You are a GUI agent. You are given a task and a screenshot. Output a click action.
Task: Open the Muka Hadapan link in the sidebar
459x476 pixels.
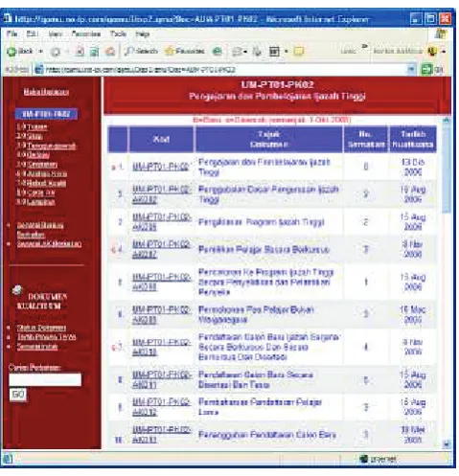point(46,92)
